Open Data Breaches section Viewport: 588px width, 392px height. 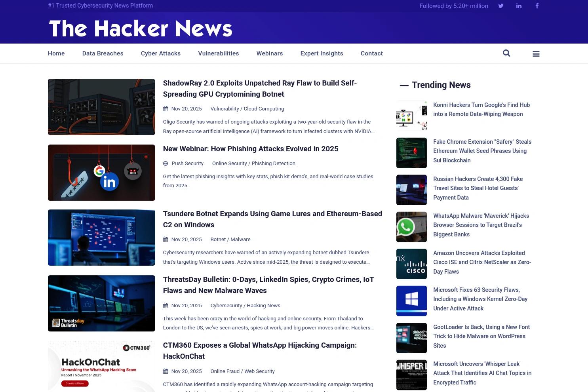103,53
